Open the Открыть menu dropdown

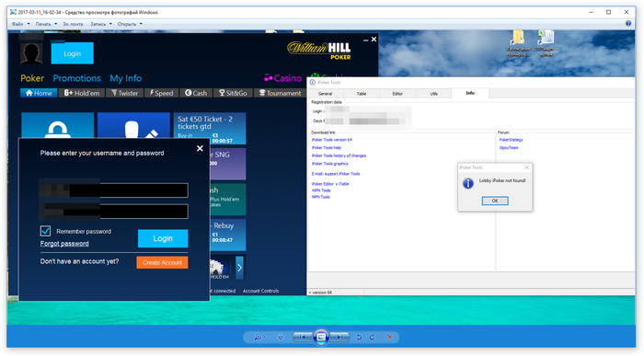pos(130,24)
